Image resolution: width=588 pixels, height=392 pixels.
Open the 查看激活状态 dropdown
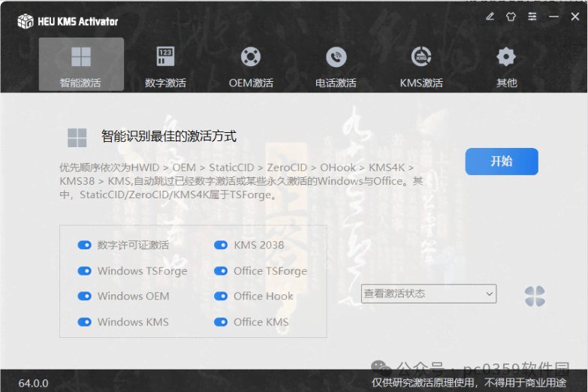click(x=429, y=294)
